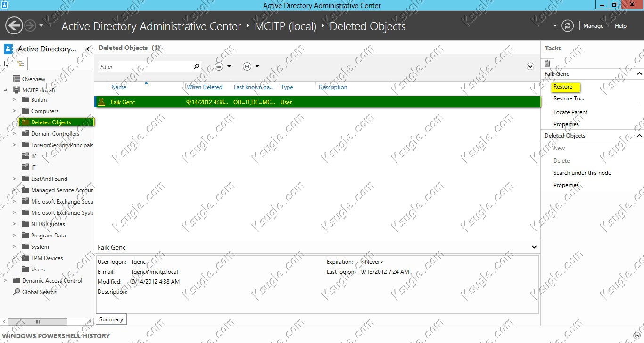Expand the Builtin container arrow
The height and width of the screenshot is (343, 644).
click(14, 99)
